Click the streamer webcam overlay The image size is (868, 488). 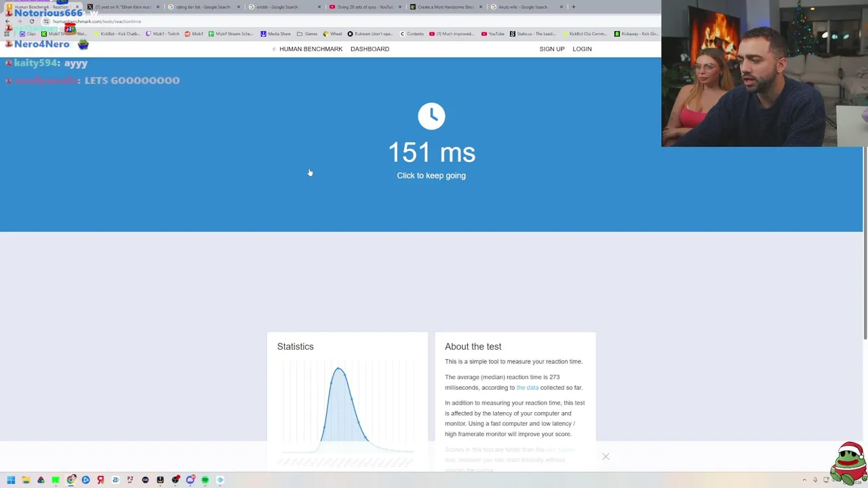pos(764,73)
